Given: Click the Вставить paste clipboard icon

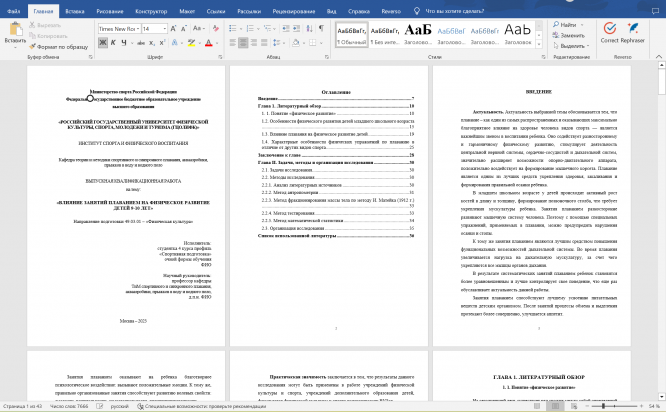Looking at the screenshot, I should tap(15, 29).
